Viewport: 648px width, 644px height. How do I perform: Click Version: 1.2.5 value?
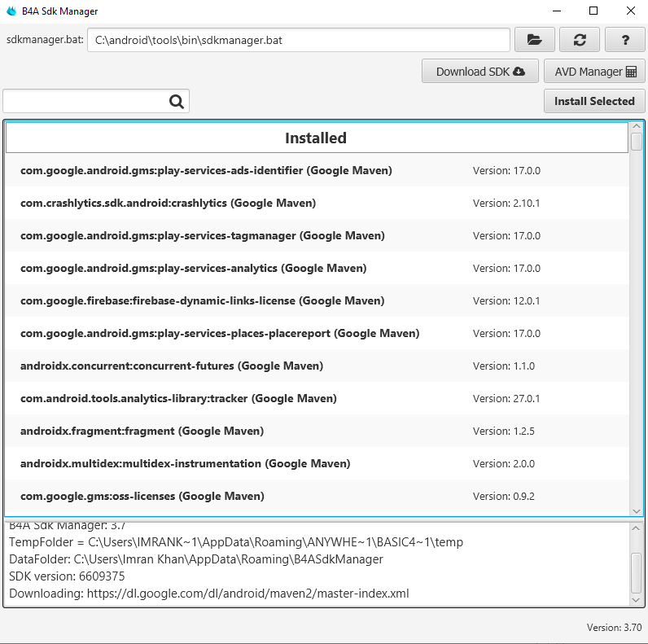coord(504,432)
